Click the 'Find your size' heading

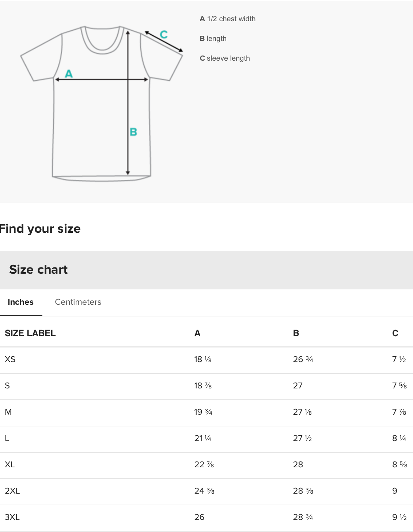40,229
